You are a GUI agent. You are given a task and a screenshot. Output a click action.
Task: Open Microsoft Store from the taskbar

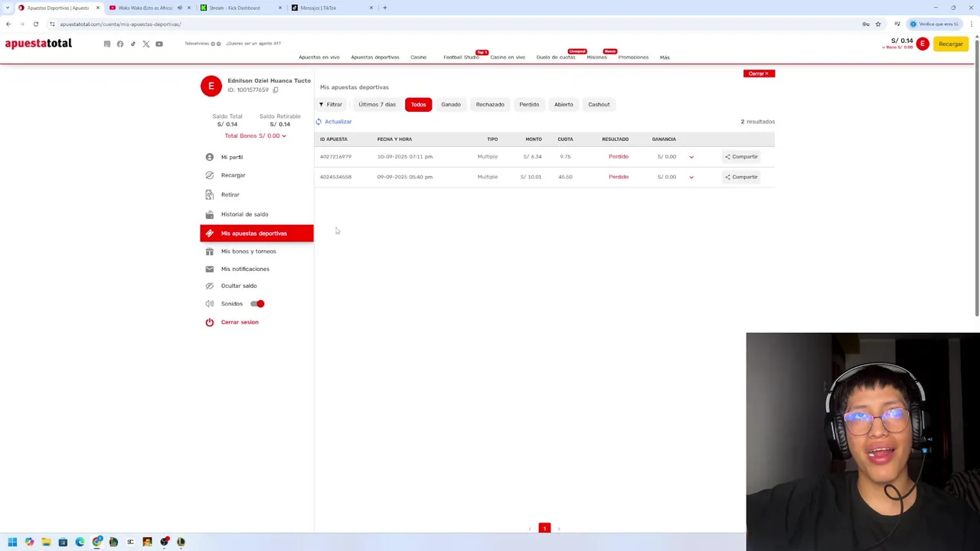(x=63, y=542)
